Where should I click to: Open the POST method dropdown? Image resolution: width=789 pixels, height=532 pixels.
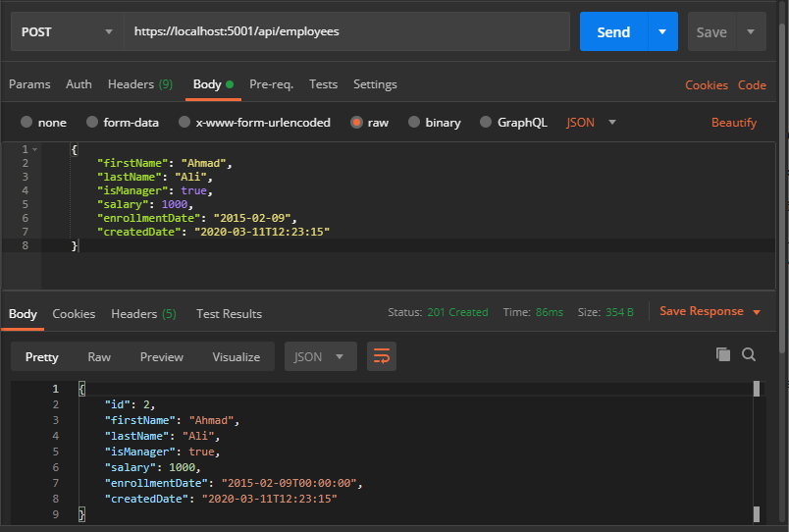(67, 31)
